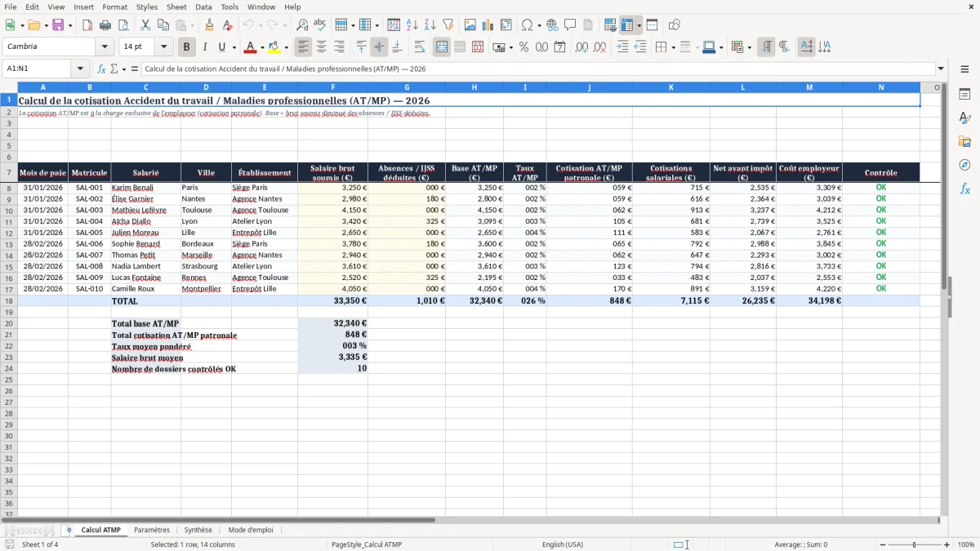This screenshot has height=551, width=980.
Task: Center text horizontally
Action: pyautogui.click(x=322, y=47)
